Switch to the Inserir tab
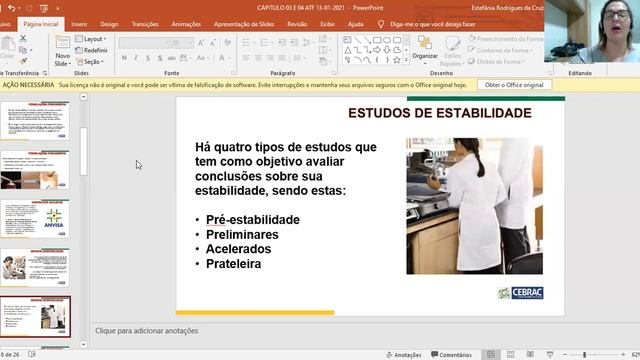640x360 pixels. (79, 24)
